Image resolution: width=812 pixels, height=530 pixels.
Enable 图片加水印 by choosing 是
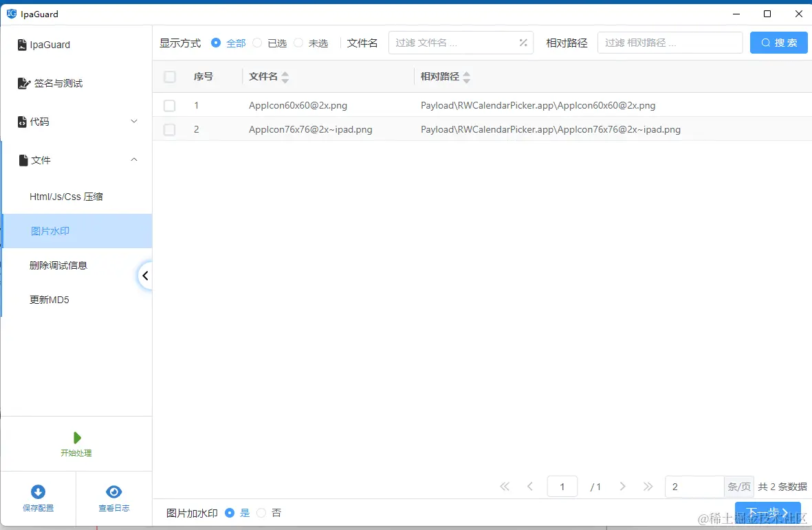230,512
